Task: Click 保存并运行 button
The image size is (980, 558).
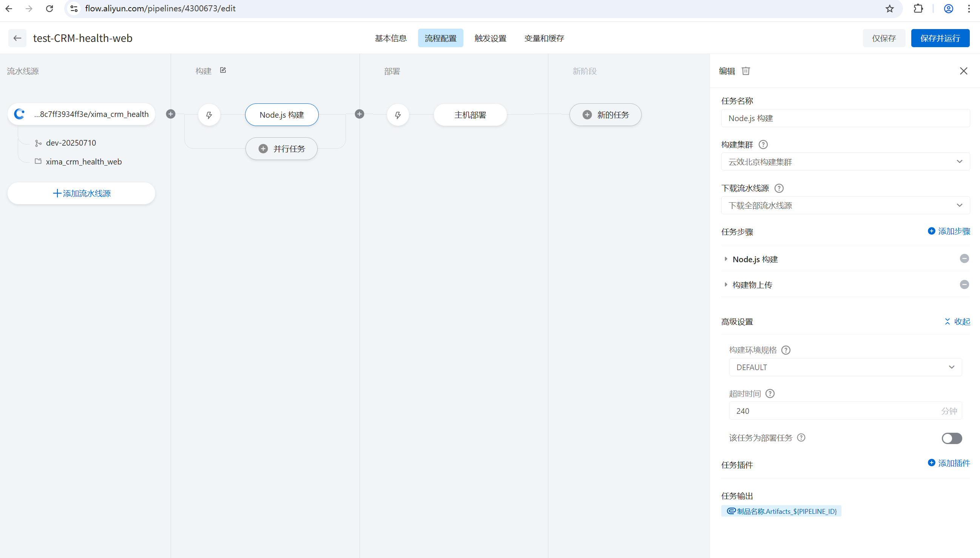Action: pyautogui.click(x=940, y=38)
